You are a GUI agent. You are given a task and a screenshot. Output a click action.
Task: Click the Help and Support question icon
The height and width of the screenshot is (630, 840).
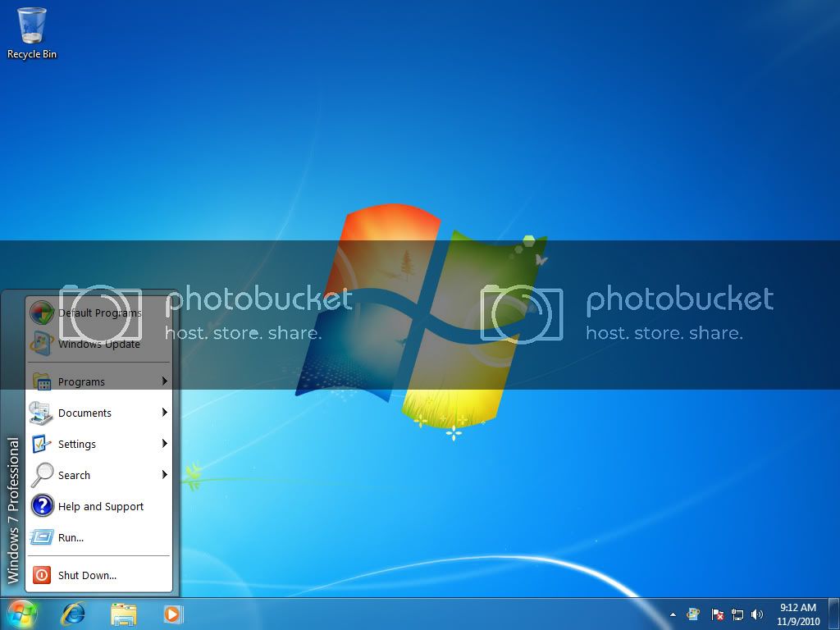tap(42, 505)
